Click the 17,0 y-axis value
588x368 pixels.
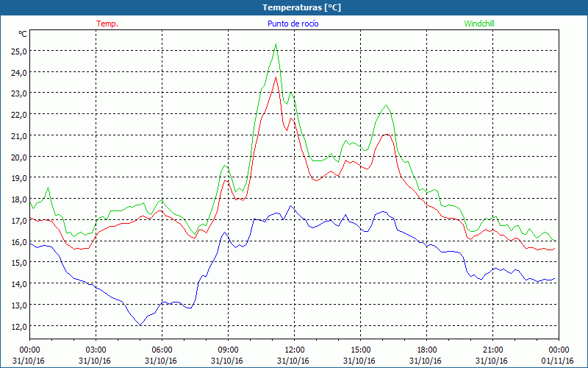[19, 220]
